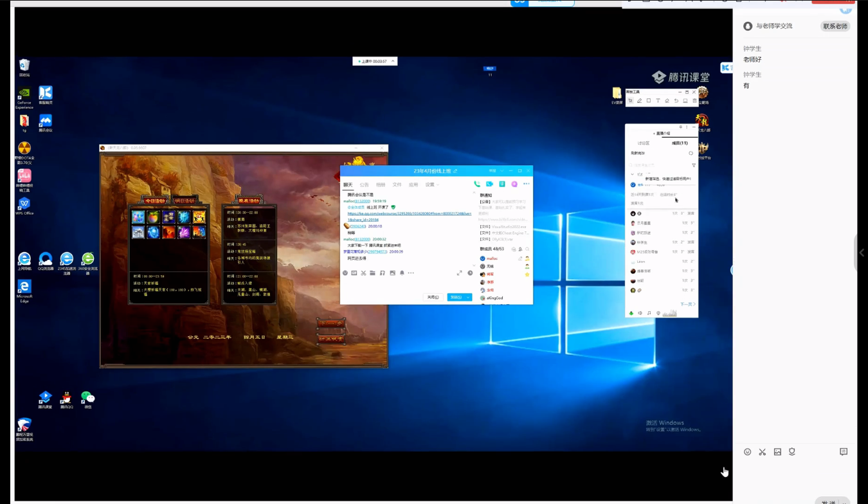Click the bell icon in QQ chat toolbar

pos(402,273)
